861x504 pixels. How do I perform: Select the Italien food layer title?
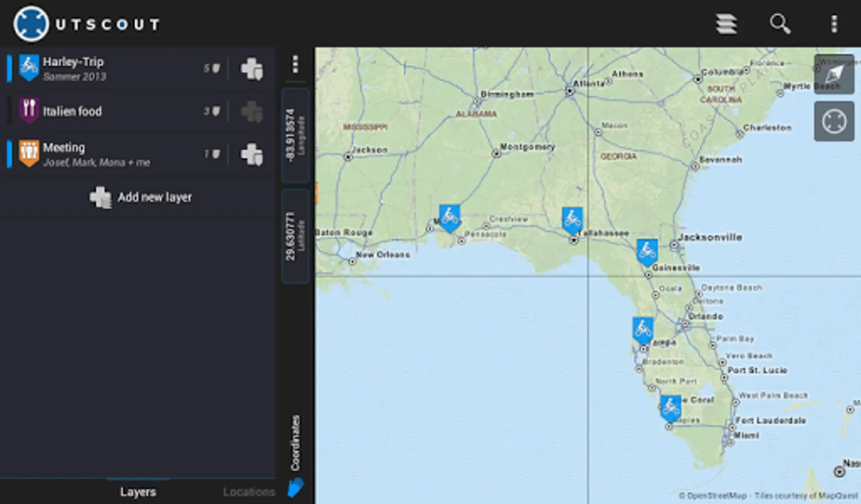click(72, 111)
